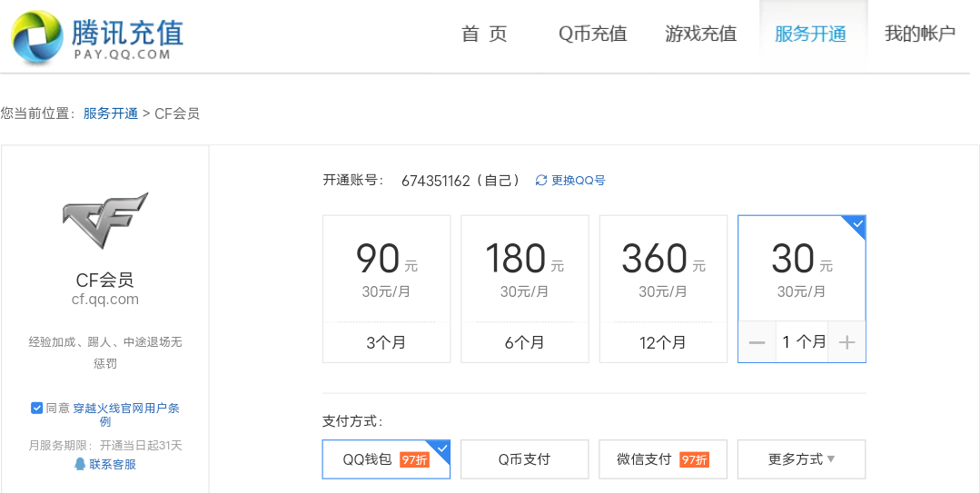Select the 360元 12个月 package

tap(663, 289)
